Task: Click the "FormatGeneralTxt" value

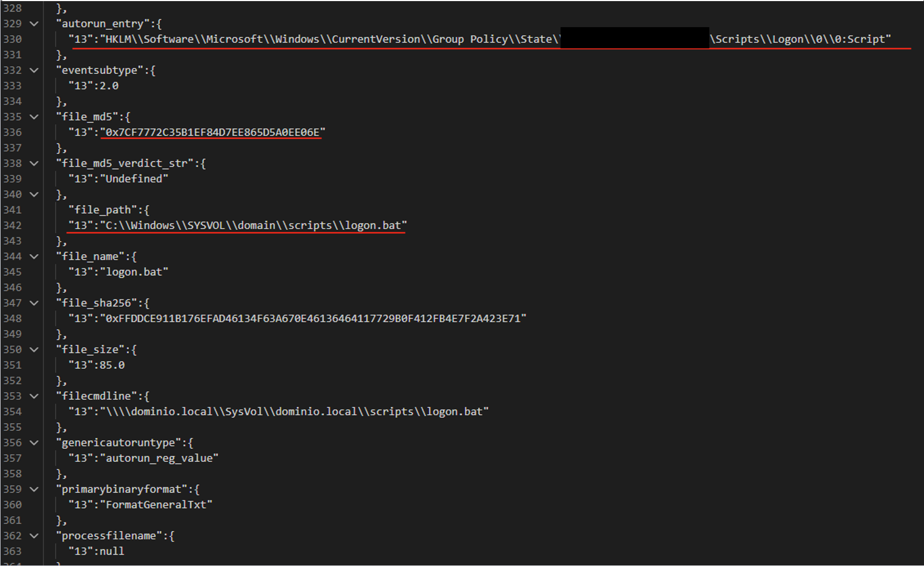Action: (156, 505)
